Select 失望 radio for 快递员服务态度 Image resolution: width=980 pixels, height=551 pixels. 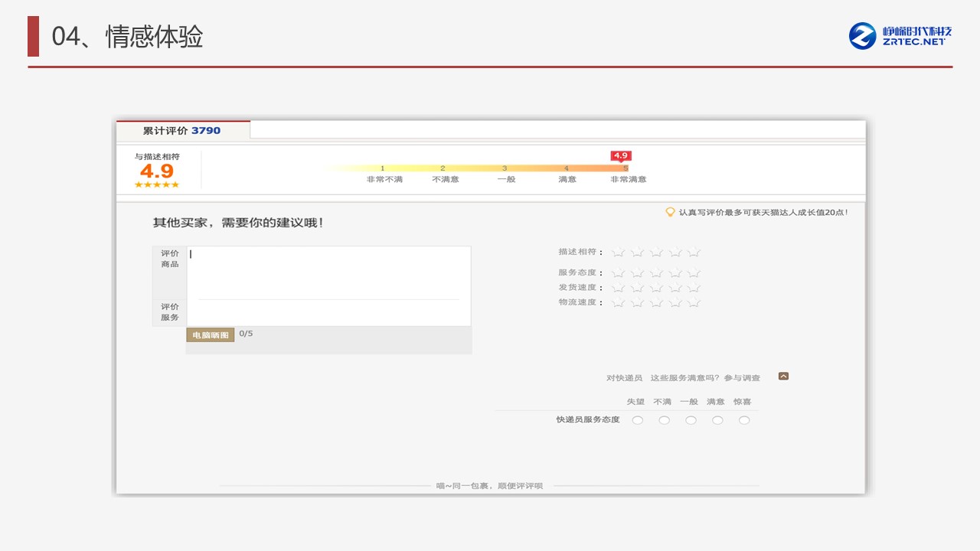(x=637, y=420)
